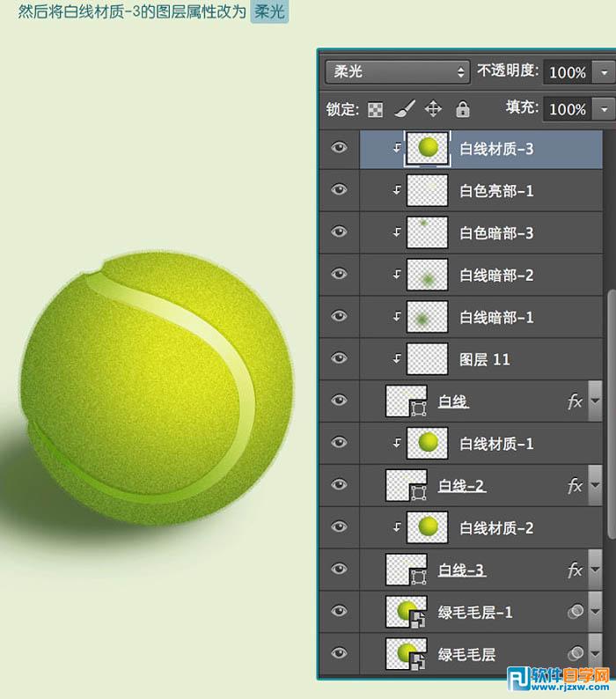Expand effects list of 白线-2 layer

(595, 484)
